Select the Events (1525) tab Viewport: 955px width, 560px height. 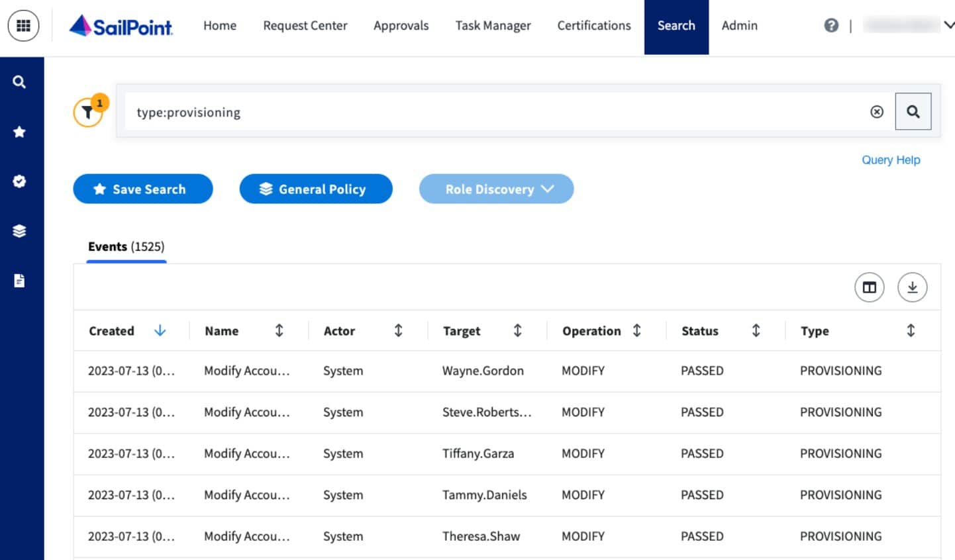click(126, 247)
